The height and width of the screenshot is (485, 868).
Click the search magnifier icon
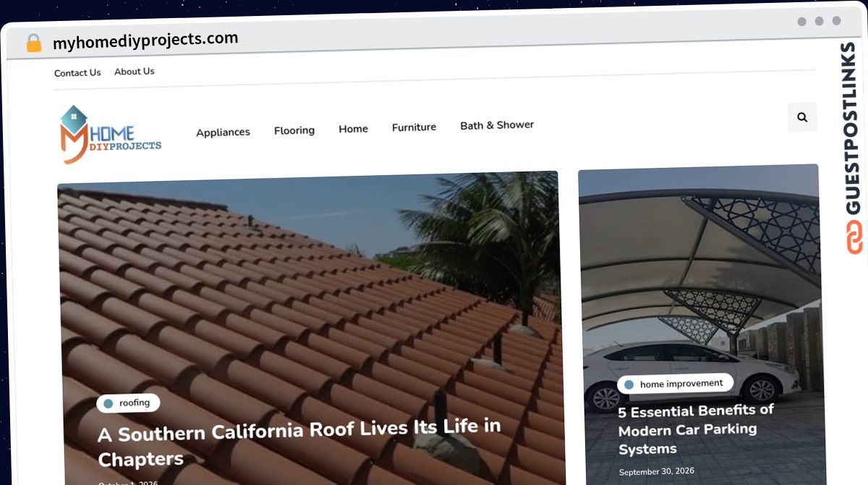coord(802,117)
